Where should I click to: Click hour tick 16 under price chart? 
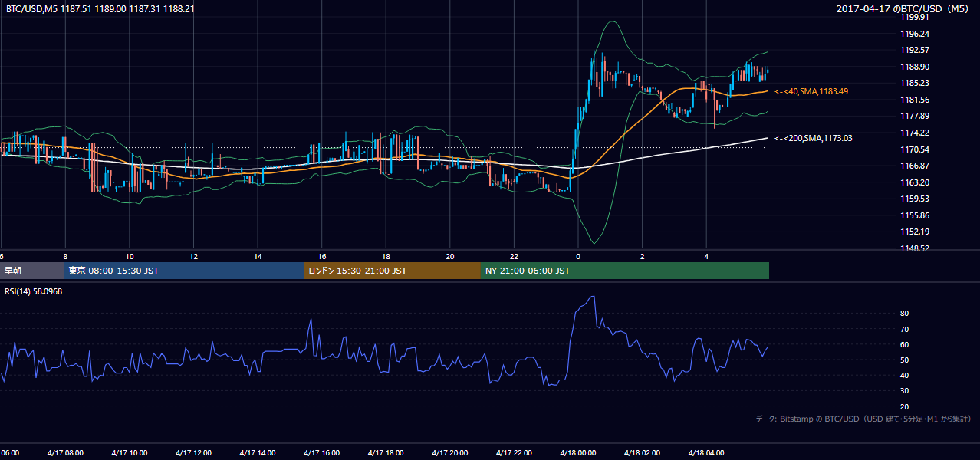click(x=321, y=256)
